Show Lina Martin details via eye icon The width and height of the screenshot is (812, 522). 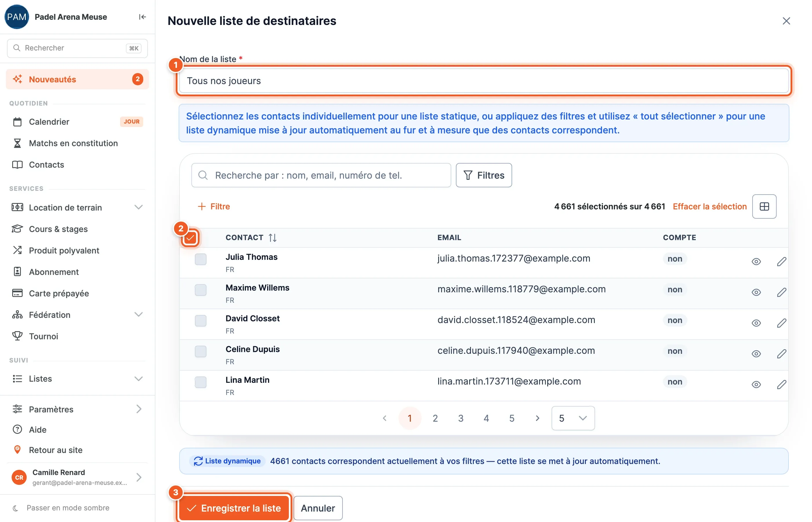click(756, 385)
